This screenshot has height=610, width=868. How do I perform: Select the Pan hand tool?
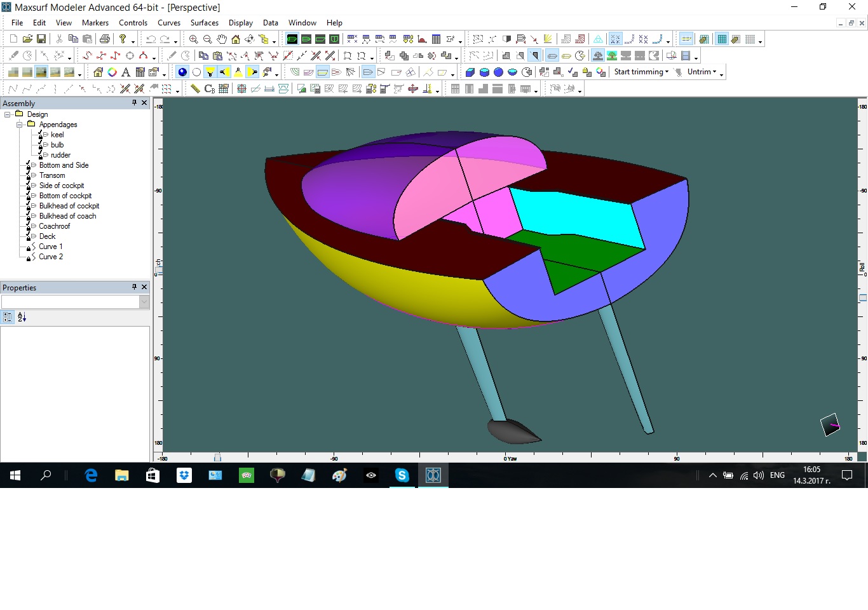pyautogui.click(x=221, y=39)
